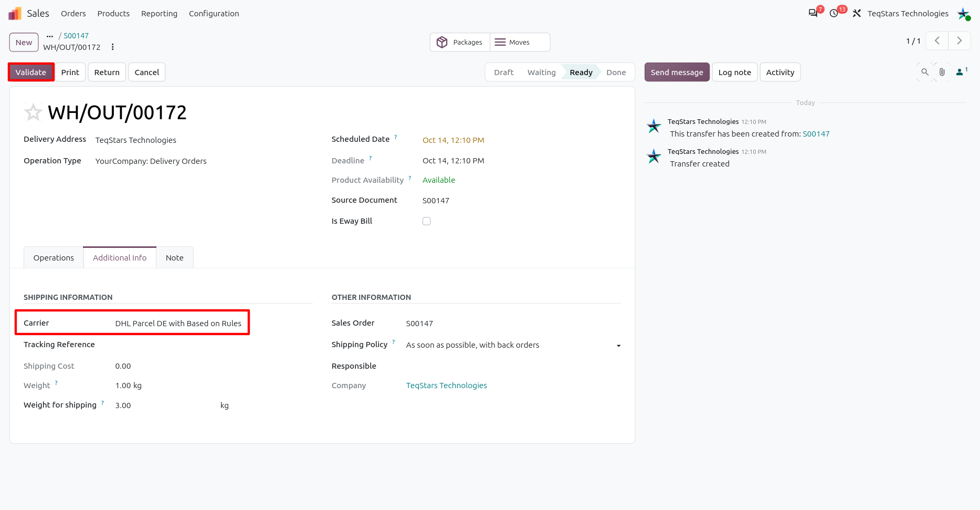Screen dimensions: 980x510
Task: Click the Sales Order S00147 field
Action: coord(419,324)
